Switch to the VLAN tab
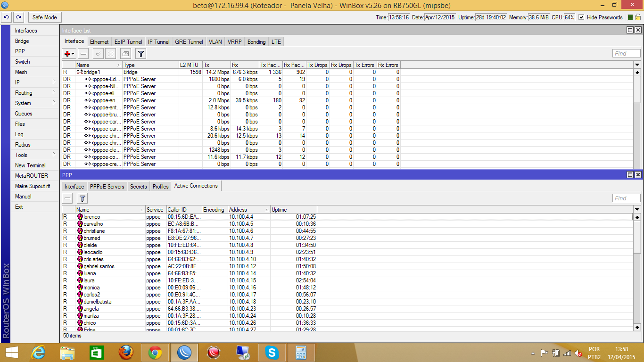 (x=215, y=42)
